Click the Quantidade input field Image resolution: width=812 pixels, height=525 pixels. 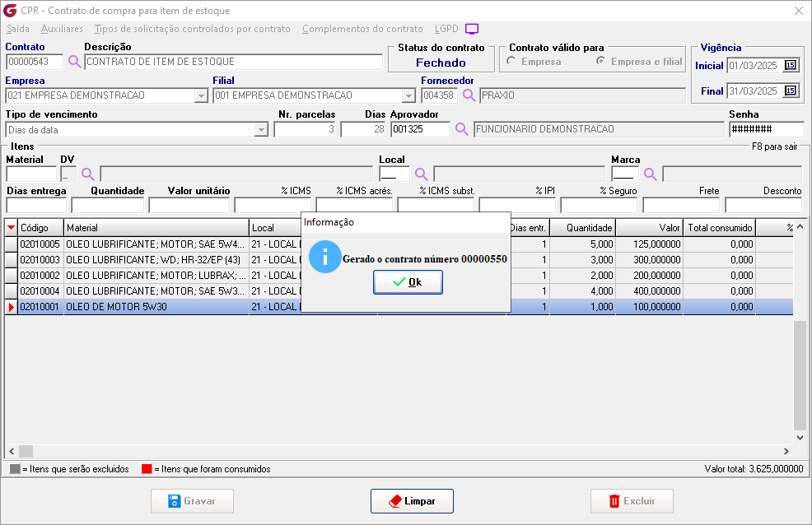(108, 206)
